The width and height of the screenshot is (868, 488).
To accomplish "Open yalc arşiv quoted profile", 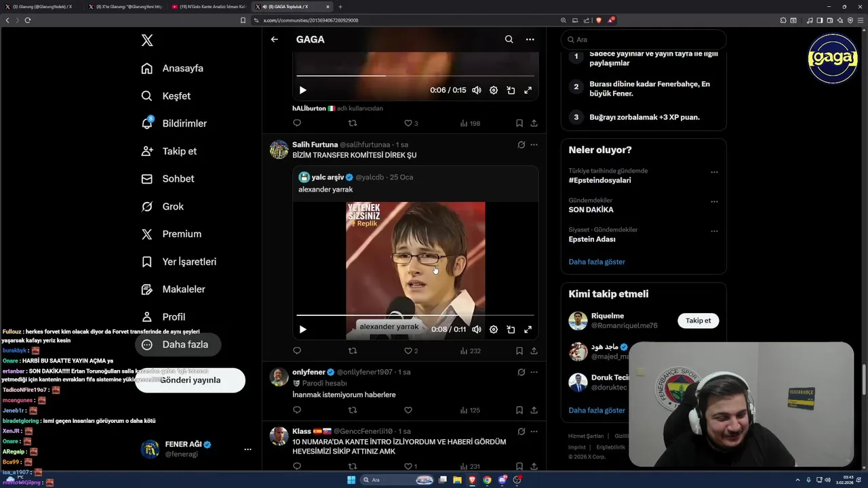I will click(x=327, y=177).
